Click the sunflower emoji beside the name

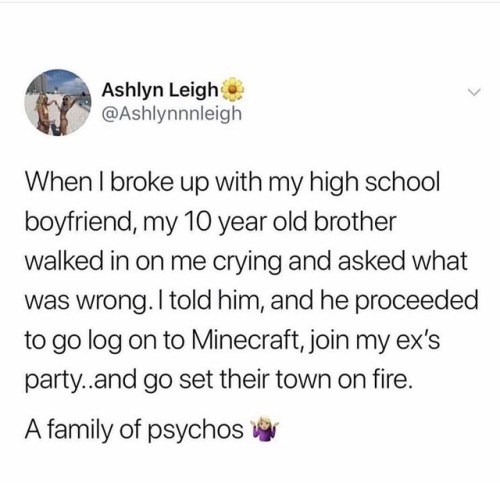pos(232,89)
